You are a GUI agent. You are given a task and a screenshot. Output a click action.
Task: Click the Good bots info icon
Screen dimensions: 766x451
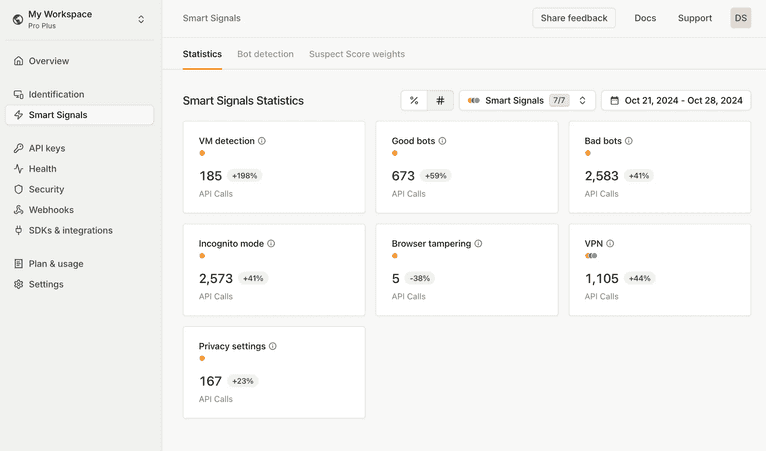pos(442,141)
